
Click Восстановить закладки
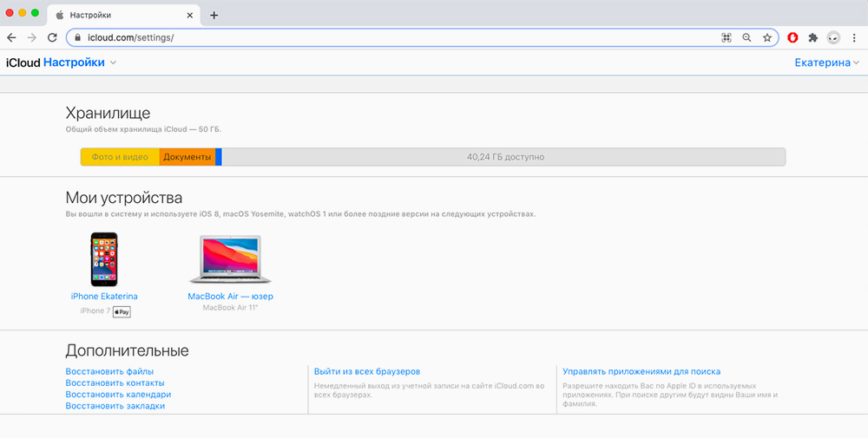click(115, 406)
